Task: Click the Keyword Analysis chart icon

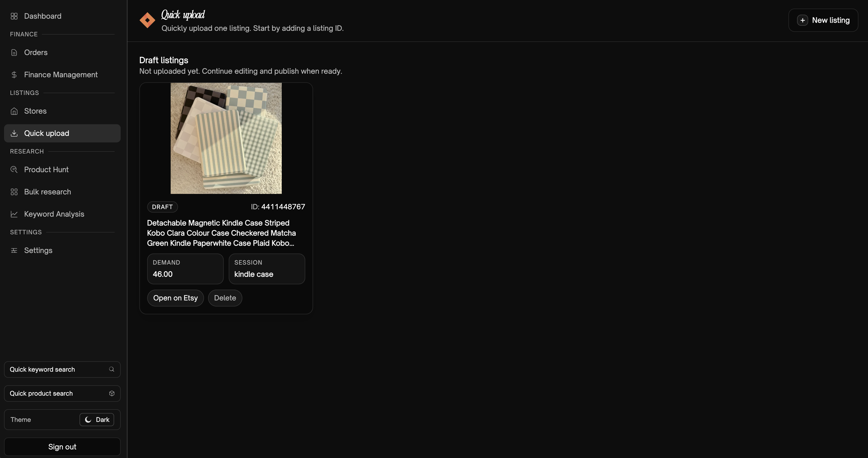Action: [14, 214]
